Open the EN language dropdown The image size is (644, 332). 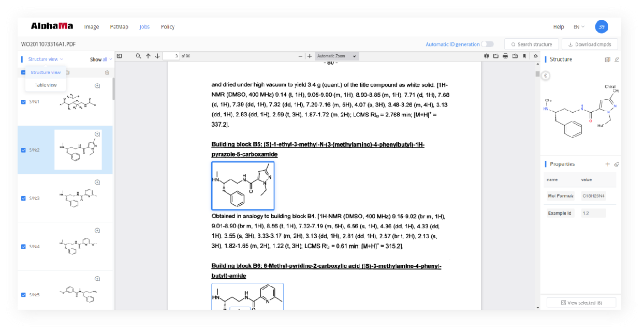pyautogui.click(x=579, y=27)
